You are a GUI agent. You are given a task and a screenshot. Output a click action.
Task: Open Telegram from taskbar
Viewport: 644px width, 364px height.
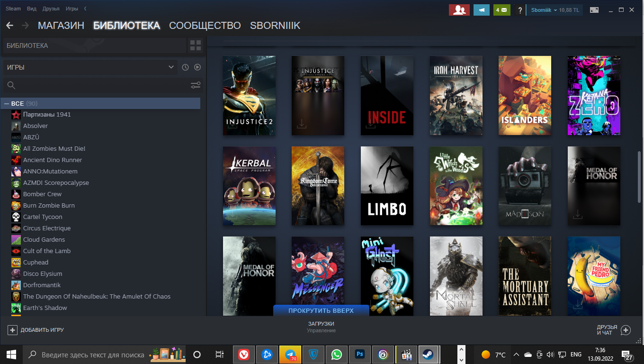click(x=290, y=355)
